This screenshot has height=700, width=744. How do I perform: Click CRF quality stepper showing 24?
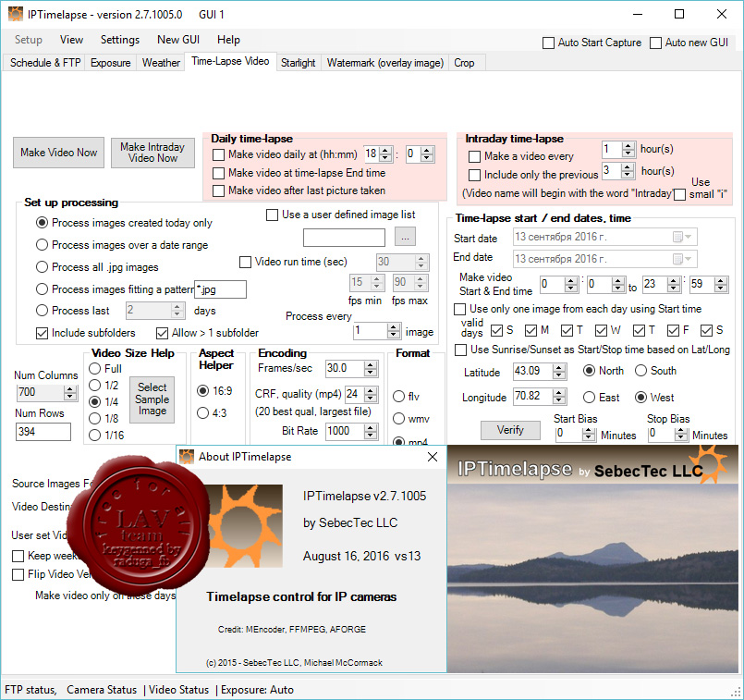361,394
